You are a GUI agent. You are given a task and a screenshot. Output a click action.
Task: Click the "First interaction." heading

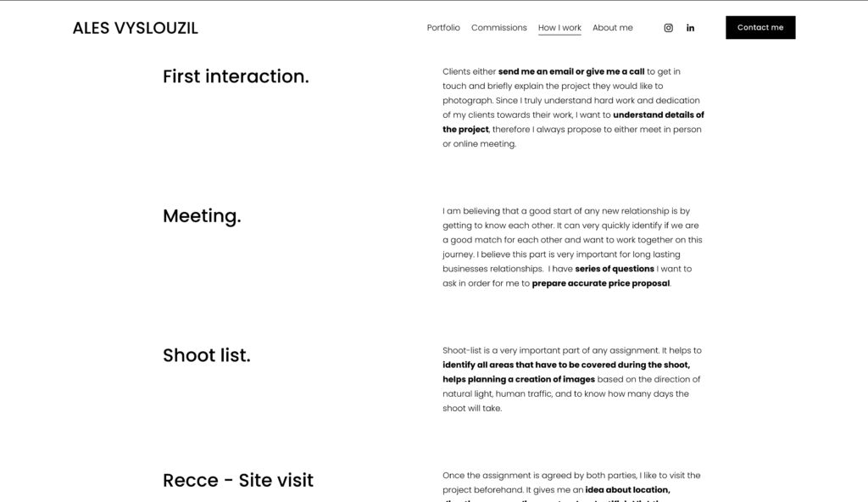click(236, 76)
